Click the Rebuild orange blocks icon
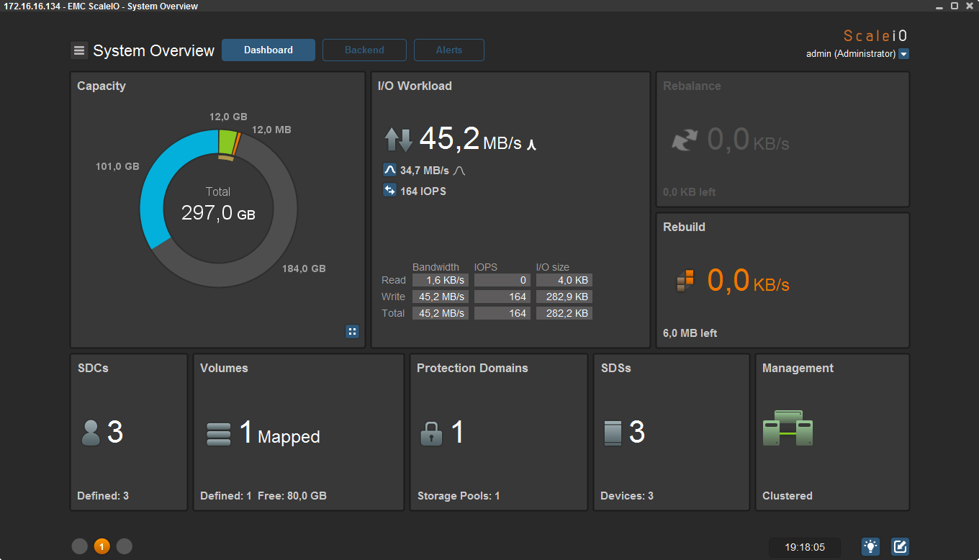Screen dimensions: 979x560 685,281
